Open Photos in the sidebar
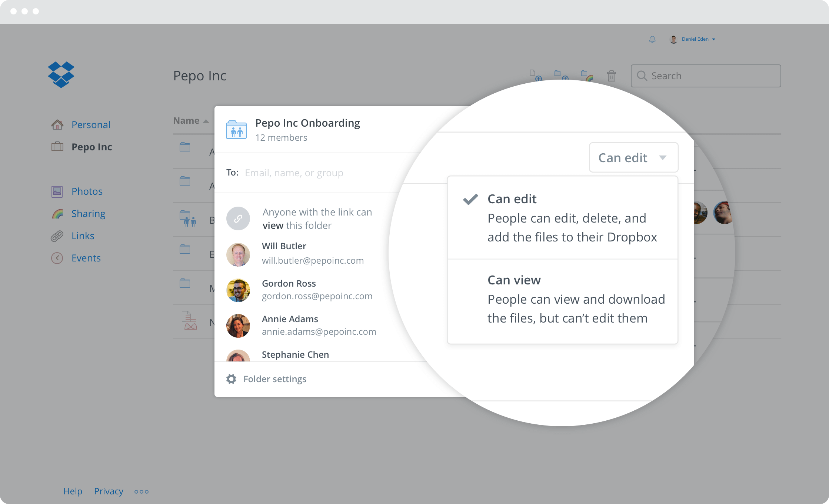The width and height of the screenshot is (829, 504). click(87, 191)
